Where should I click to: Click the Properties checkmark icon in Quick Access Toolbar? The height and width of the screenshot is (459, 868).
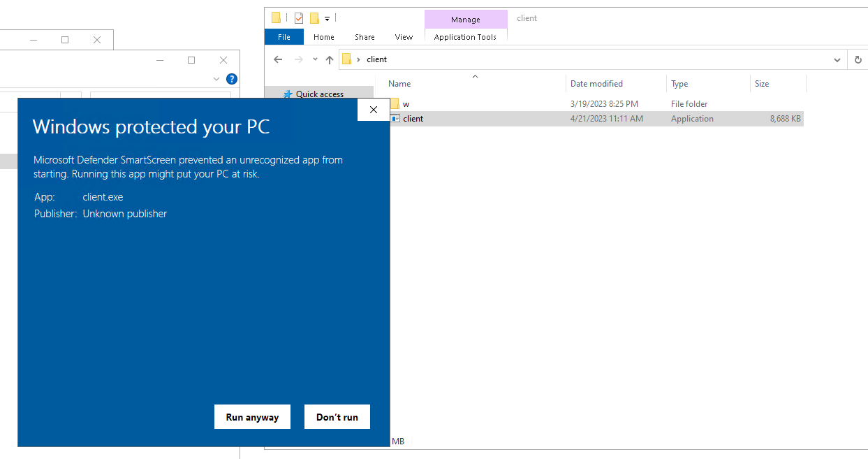pyautogui.click(x=299, y=18)
